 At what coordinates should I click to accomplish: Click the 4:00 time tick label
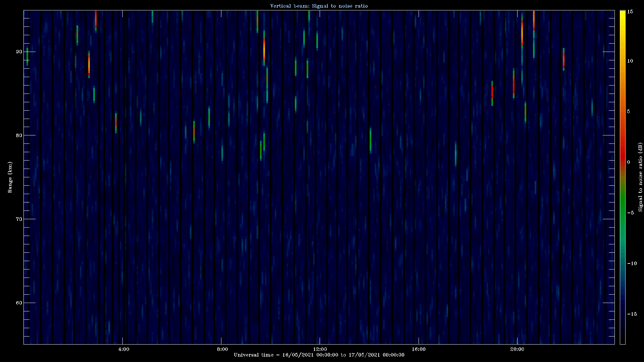[x=124, y=349]
